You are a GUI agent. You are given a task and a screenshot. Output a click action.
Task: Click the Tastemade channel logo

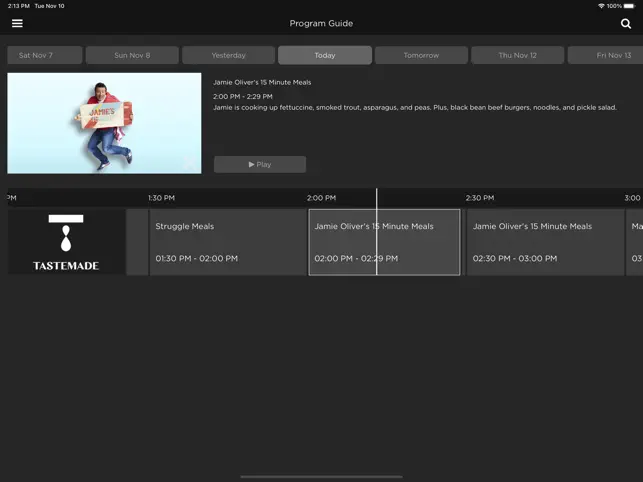[66, 242]
